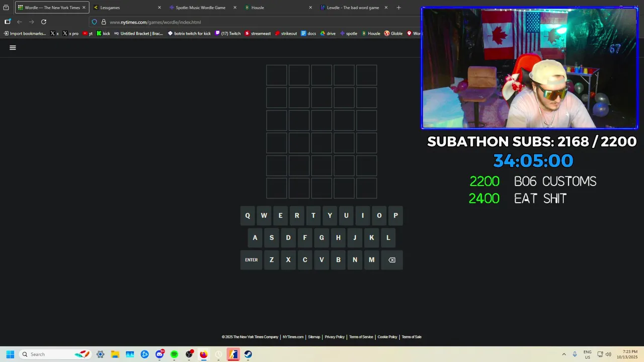
Task: Click the Z key on Wordle keyboard
Action: [272, 260]
